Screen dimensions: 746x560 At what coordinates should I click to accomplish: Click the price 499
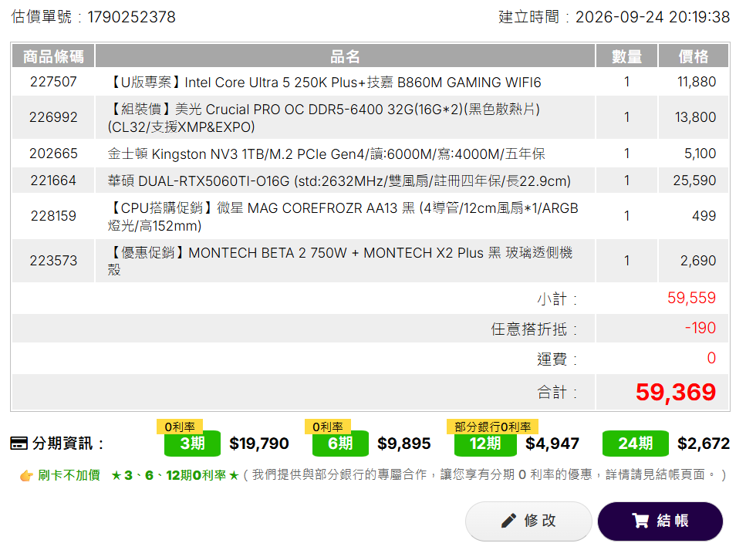[704, 216]
